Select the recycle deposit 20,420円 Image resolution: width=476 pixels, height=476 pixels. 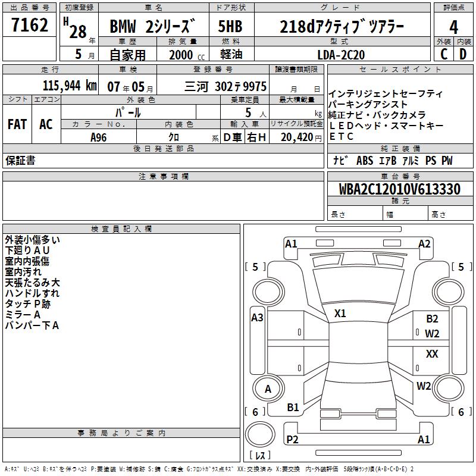pos(301,137)
